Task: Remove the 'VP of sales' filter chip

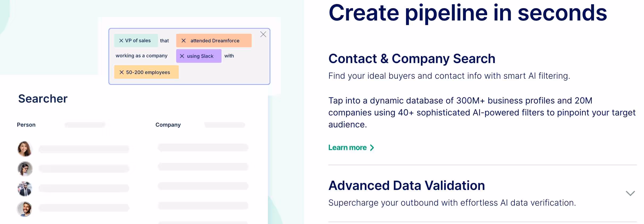Action: point(121,40)
